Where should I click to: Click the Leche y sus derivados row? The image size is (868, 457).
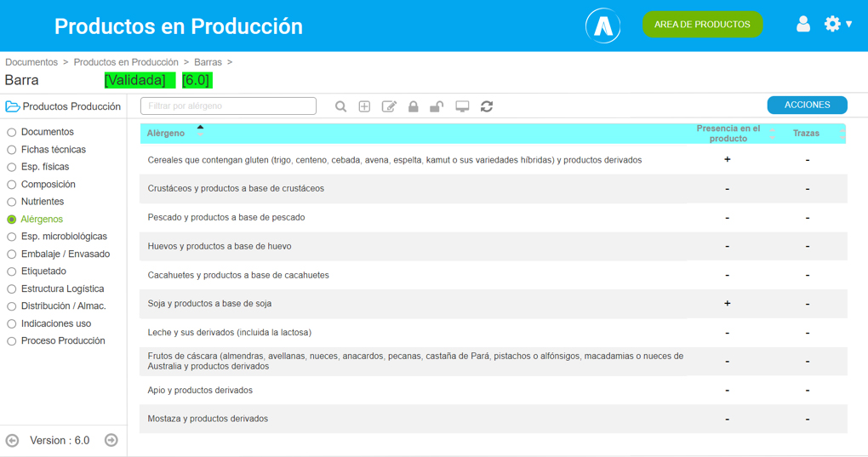pos(494,333)
